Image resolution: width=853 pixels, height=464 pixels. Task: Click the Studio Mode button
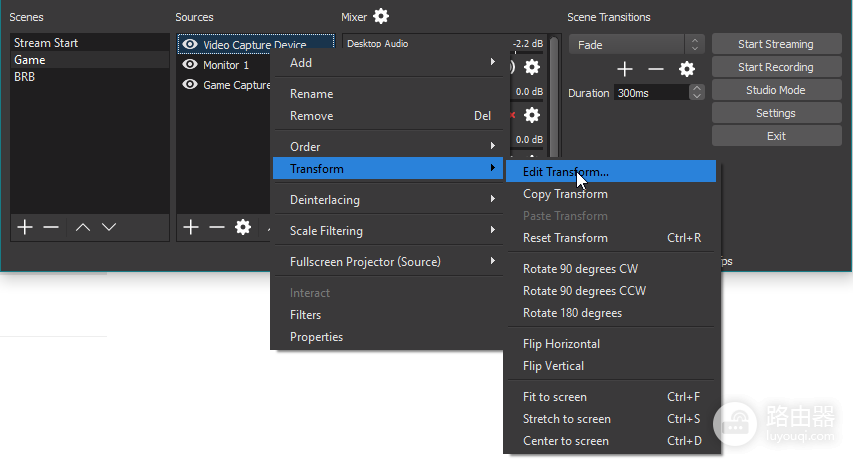[776, 90]
